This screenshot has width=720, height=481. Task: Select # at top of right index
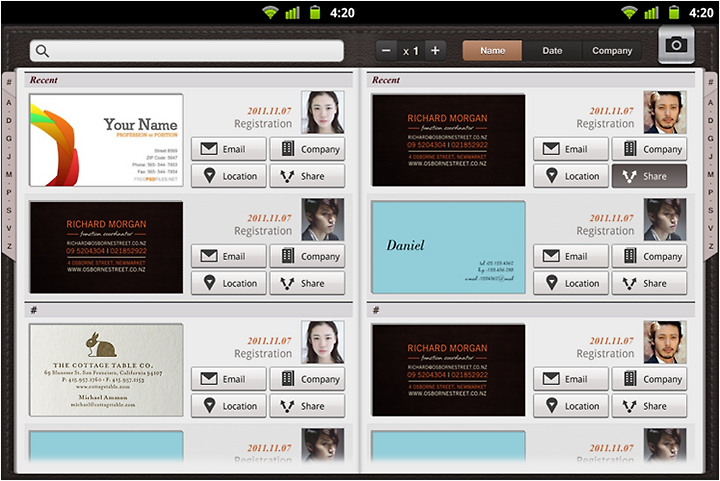pyautogui.click(x=710, y=83)
